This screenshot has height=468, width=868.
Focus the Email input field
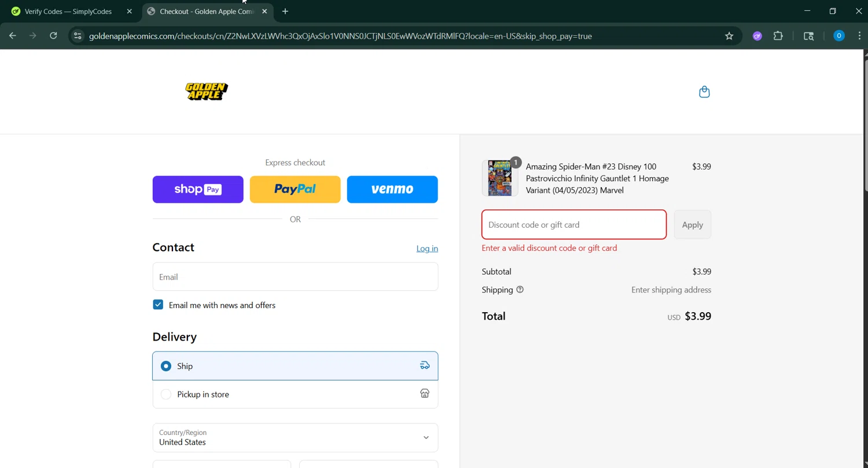tap(295, 277)
